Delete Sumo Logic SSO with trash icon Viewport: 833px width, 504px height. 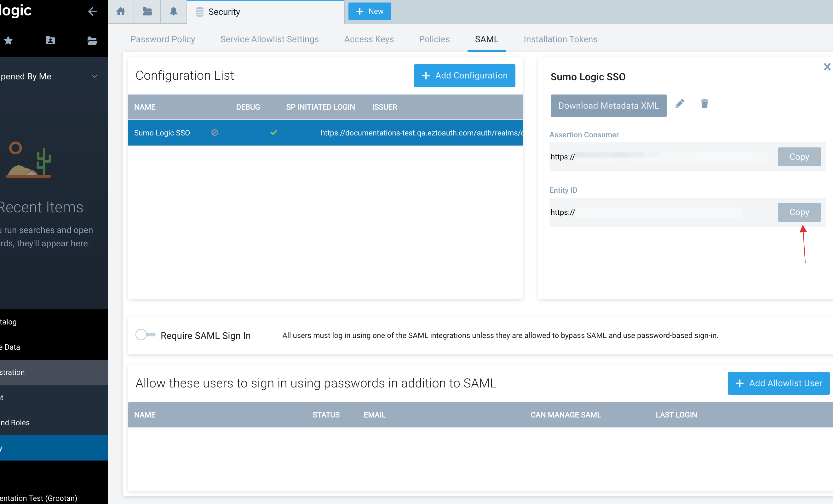pos(704,103)
